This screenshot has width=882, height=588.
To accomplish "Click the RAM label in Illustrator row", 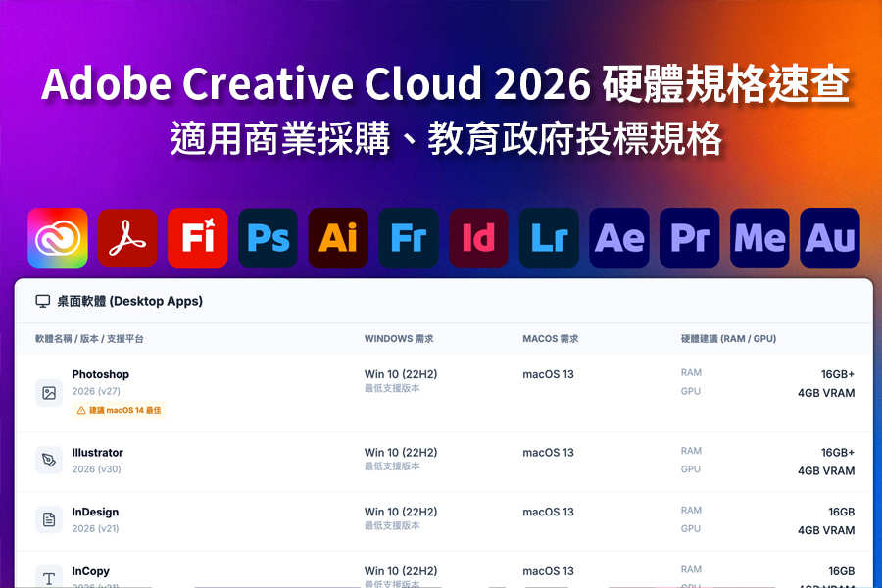I will pyautogui.click(x=691, y=450).
